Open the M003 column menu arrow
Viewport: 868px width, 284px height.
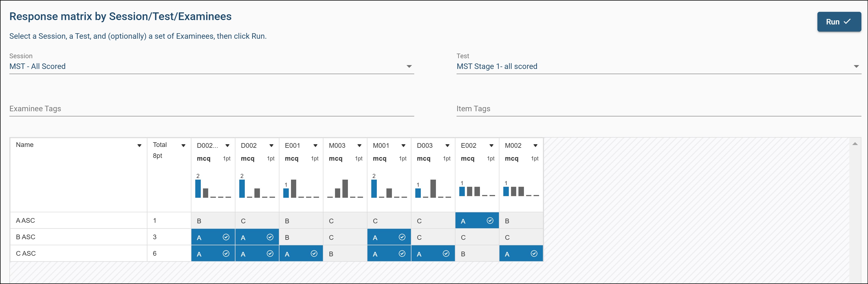[x=359, y=146]
